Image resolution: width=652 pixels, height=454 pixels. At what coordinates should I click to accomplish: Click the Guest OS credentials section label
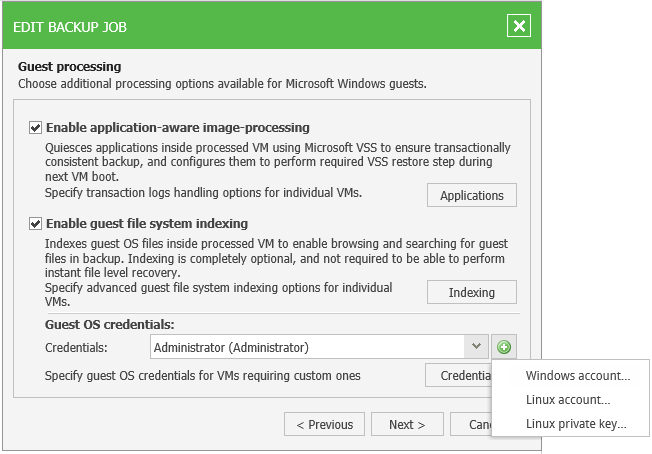[110, 325]
